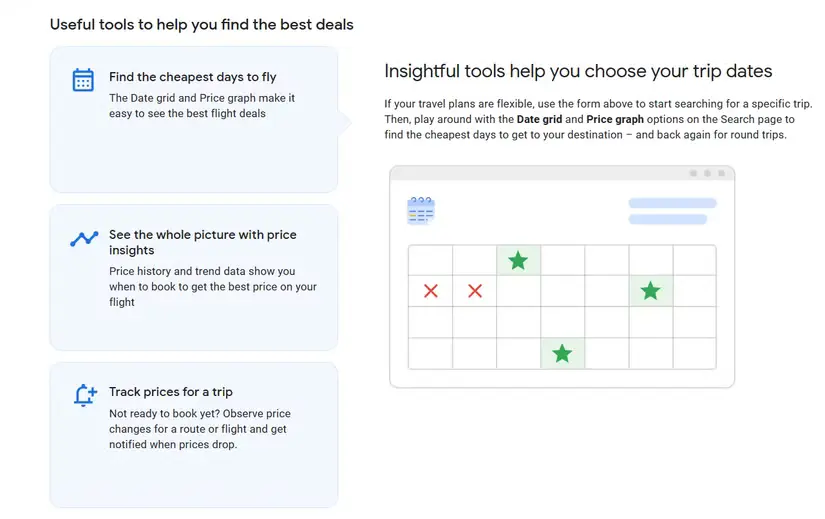Click the first red X in the grid
Image resolution: width=825 pixels, height=519 pixels.
431,291
